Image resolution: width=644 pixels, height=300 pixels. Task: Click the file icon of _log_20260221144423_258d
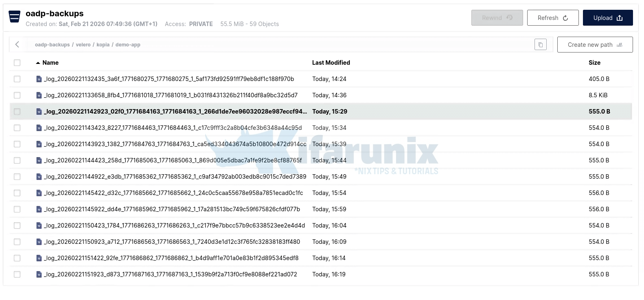click(x=39, y=160)
